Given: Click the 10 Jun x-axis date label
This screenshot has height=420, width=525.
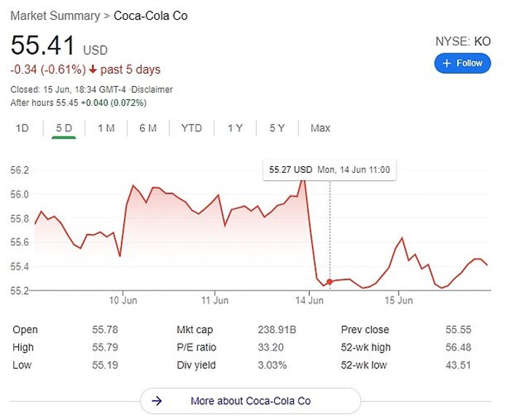Looking at the screenshot, I should tap(124, 300).
